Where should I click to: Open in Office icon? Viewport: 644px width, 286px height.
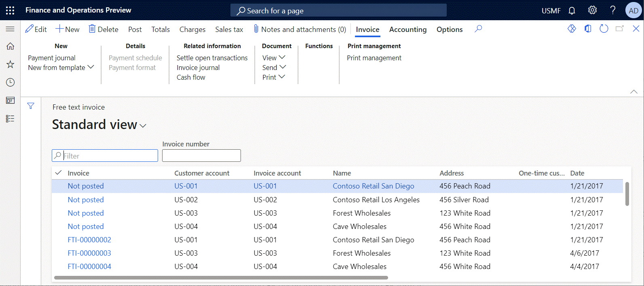click(588, 28)
